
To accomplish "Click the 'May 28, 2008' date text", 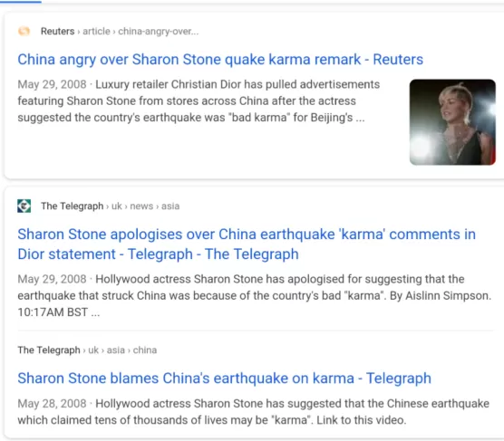I will (x=52, y=404).
